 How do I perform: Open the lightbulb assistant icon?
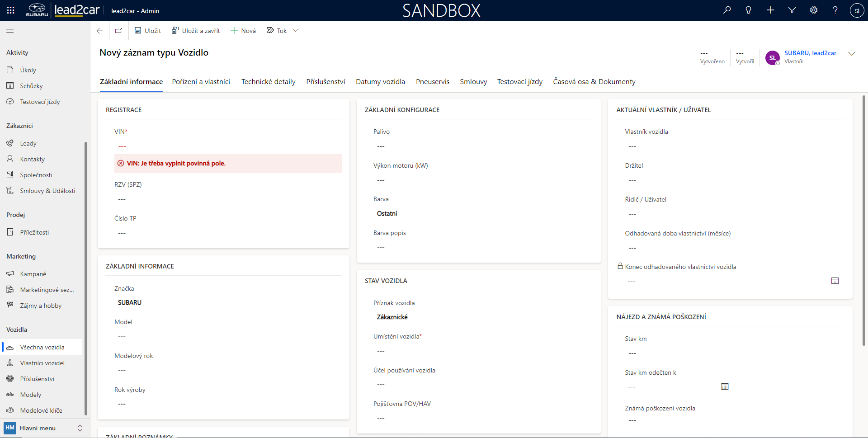tap(749, 10)
